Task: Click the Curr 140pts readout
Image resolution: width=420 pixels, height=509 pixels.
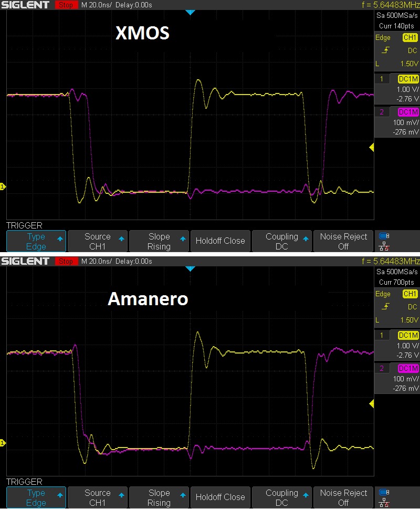Action: (396, 26)
